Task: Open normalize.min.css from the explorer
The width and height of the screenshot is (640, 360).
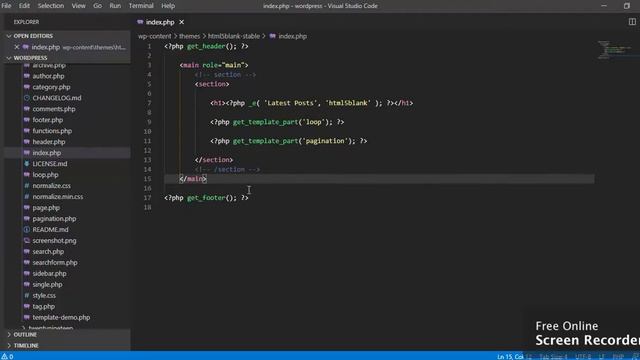Action: tap(58, 197)
